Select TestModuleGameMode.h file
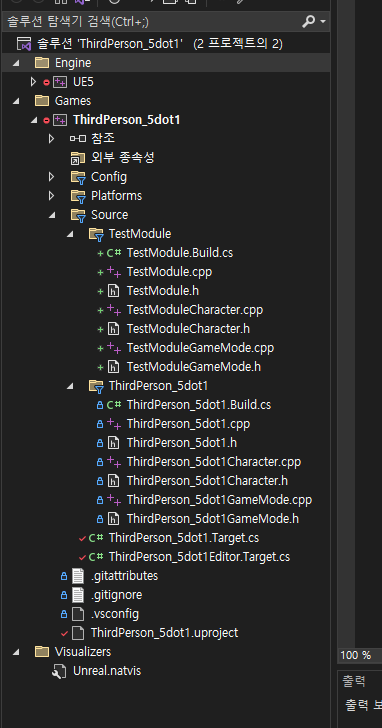The width and height of the screenshot is (382, 728). [194, 367]
